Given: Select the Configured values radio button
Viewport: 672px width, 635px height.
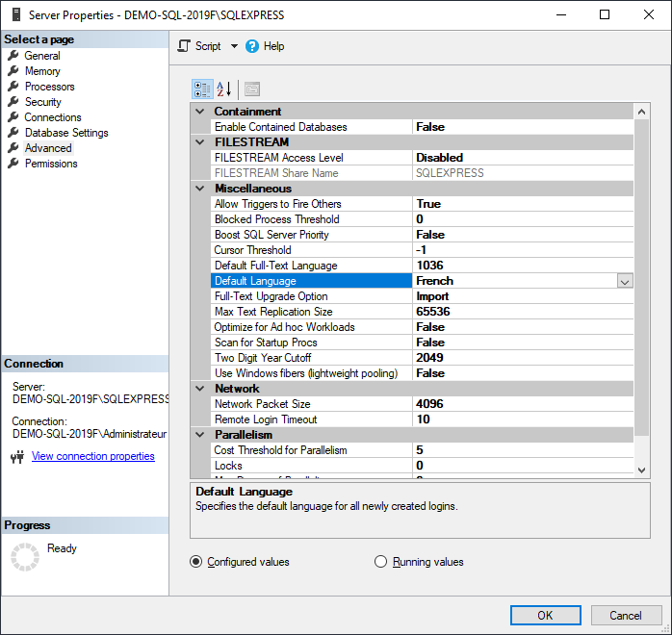Looking at the screenshot, I should click(x=195, y=561).
